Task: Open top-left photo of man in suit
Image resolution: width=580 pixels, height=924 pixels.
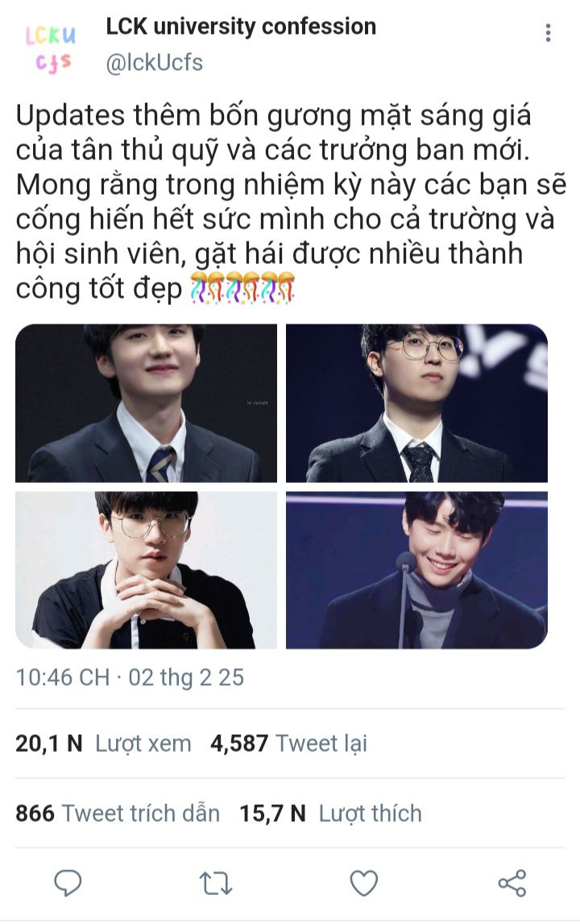Action: point(147,403)
